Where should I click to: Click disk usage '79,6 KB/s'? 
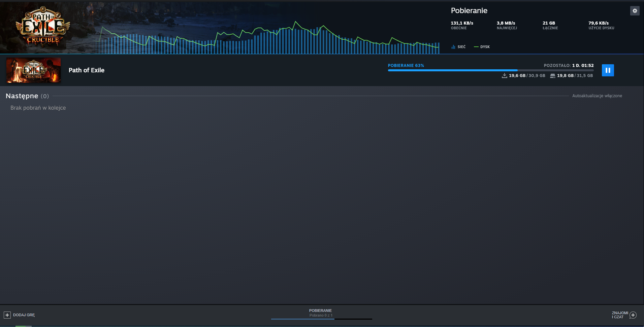[x=599, y=23]
